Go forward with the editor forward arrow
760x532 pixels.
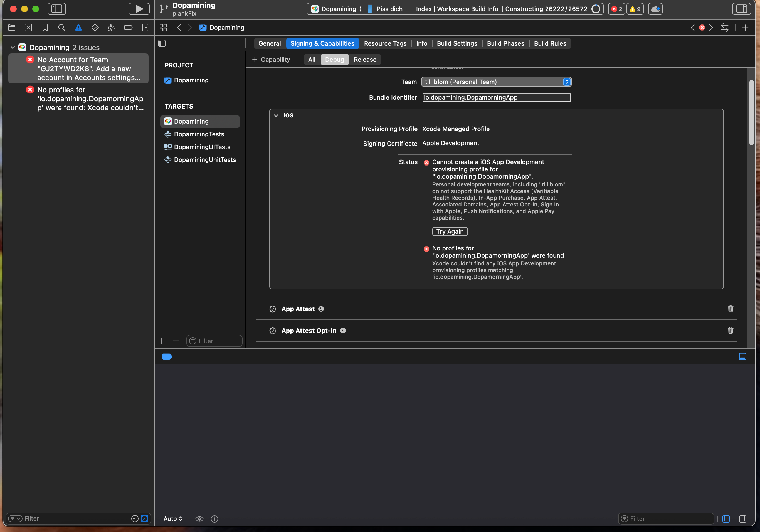pyautogui.click(x=190, y=28)
